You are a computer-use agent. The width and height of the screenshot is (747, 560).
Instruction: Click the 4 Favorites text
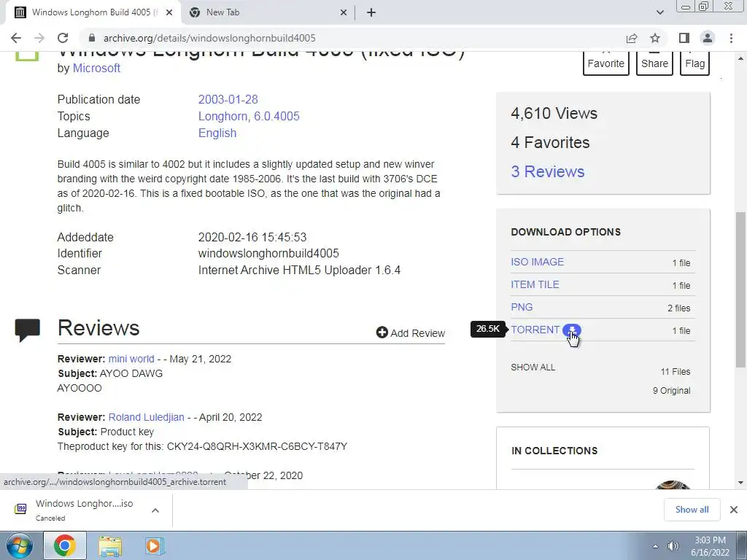tap(550, 142)
